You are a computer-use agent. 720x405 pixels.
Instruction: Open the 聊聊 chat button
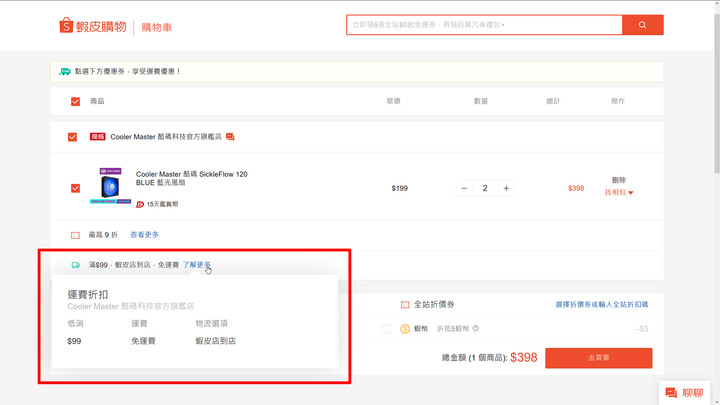(685, 393)
